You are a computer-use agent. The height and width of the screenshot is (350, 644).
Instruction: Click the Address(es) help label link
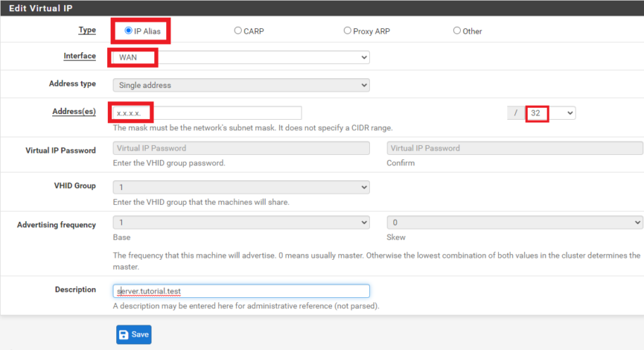pos(74,111)
